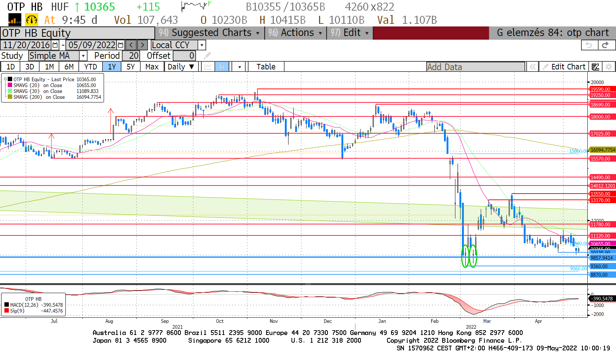This screenshot has height=364, width=616.
Task: Edit the Offset value field
Action: pyautogui.click(x=185, y=56)
